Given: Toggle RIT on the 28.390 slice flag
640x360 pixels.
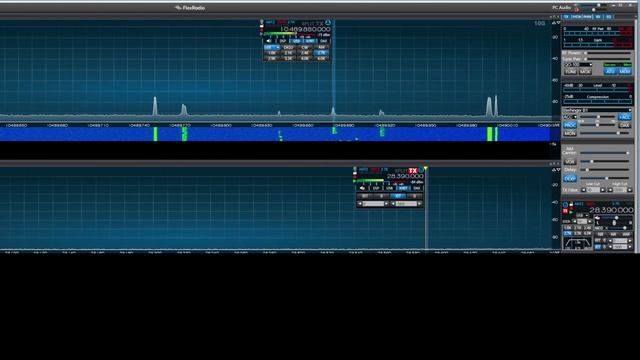Looking at the screenshot, I should click(x=365, y=196).
